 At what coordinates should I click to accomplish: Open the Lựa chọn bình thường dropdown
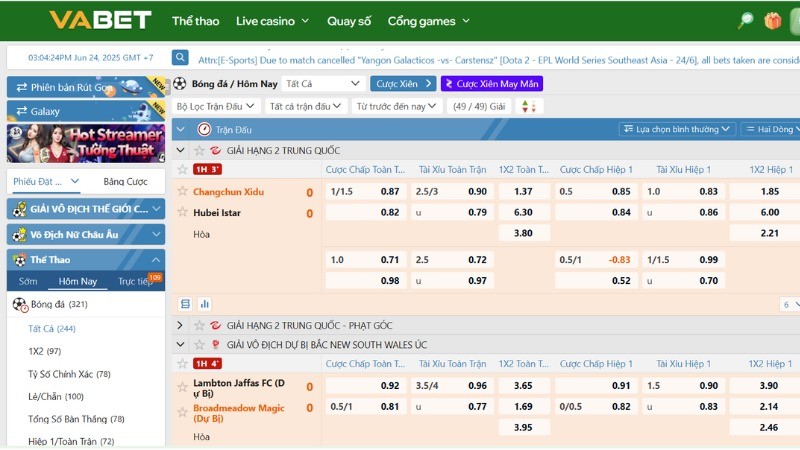coord(677,129)
